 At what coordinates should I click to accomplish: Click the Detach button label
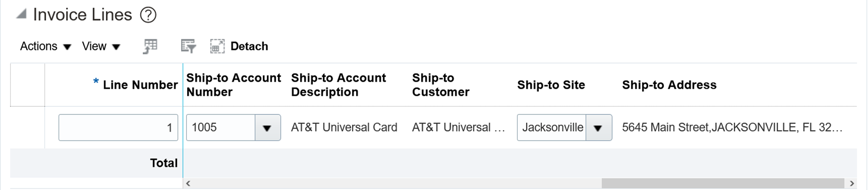click(249, 46)
